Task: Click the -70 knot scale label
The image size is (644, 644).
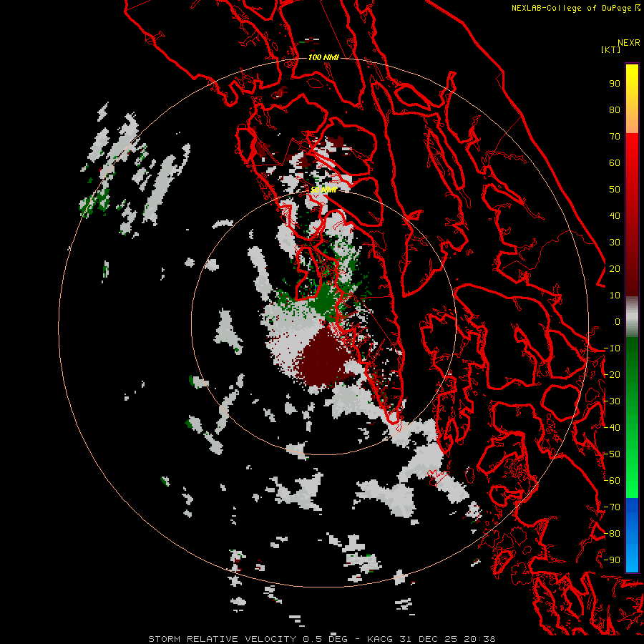Action: click(x=612, y=507)
